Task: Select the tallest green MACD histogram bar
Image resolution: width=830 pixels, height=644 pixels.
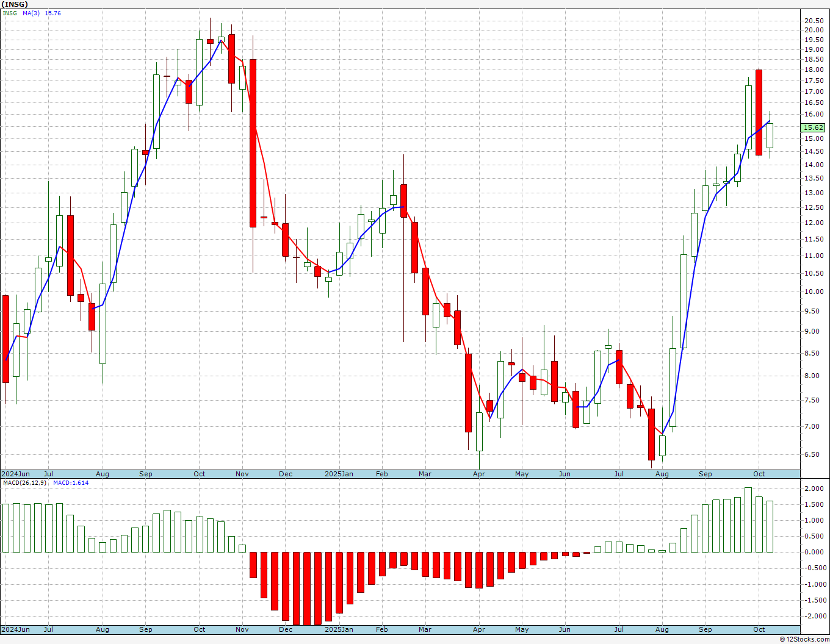Action: 748,520
